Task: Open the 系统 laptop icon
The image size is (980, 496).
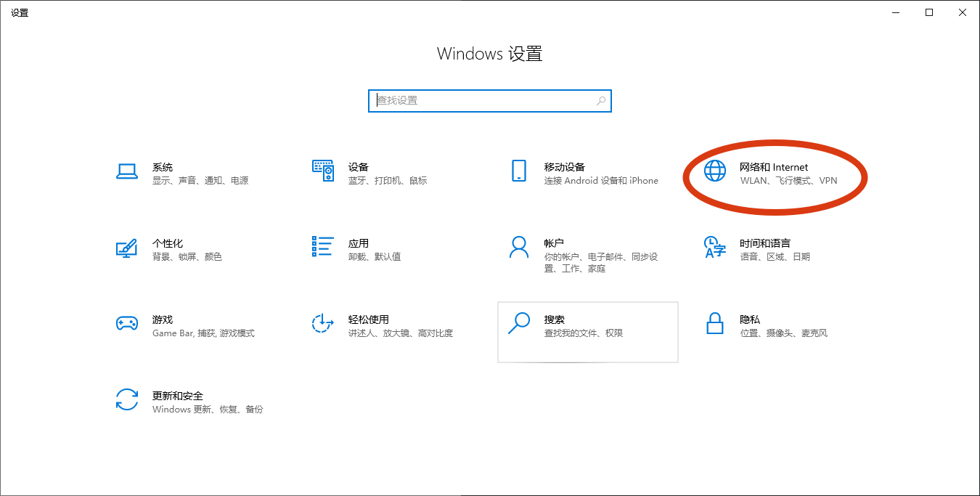Action: point(127,171)
